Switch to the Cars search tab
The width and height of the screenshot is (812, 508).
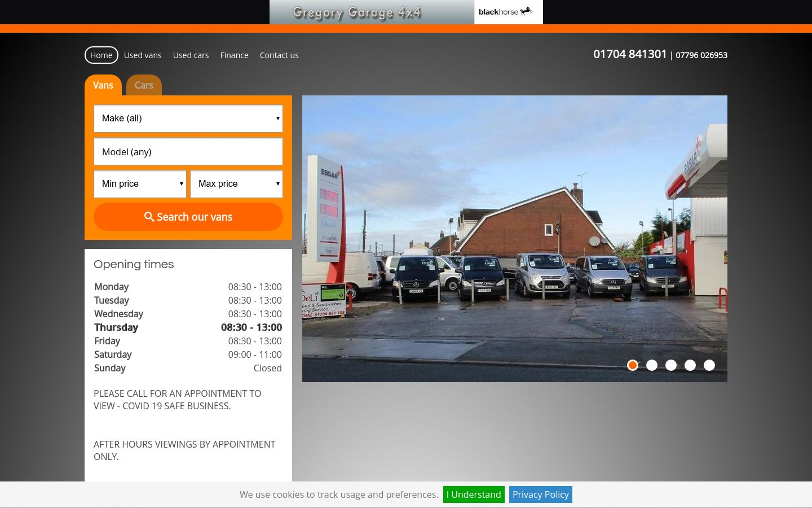coord(144,85)
